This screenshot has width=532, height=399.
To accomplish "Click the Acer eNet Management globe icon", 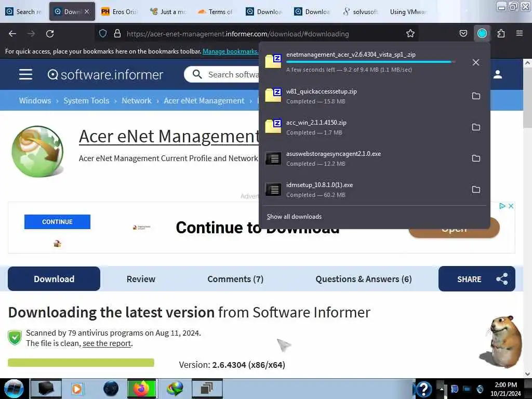I will pos(37,151).
